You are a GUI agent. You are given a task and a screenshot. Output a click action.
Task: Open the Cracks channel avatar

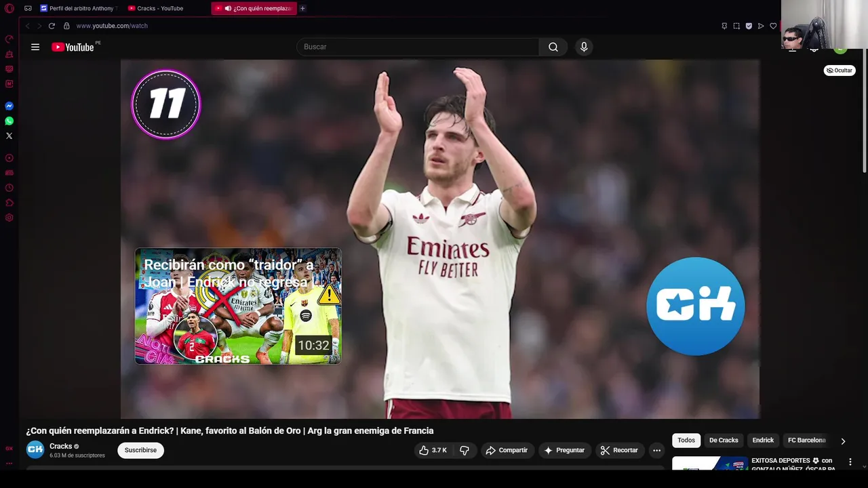(x=35, y=449)
